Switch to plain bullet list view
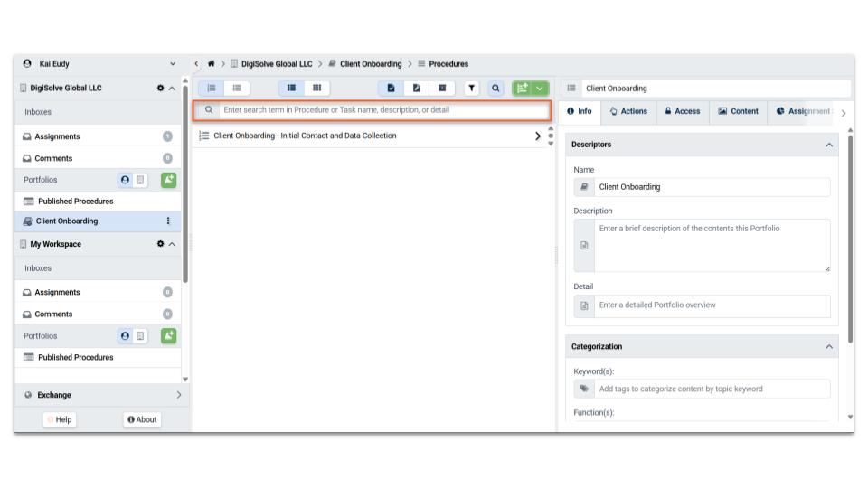This screenshot has width=868, height=488. (x=237, y=88)
